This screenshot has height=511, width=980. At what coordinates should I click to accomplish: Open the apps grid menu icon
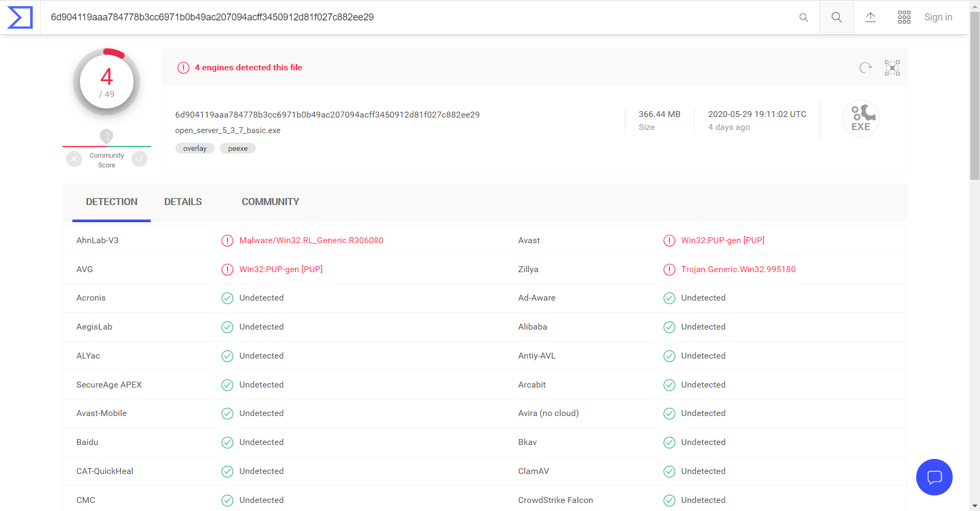(x=904, y=17)
